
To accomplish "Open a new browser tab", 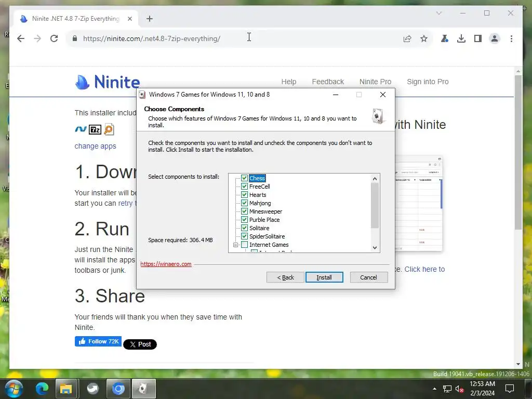I will [x=150, y=19].
